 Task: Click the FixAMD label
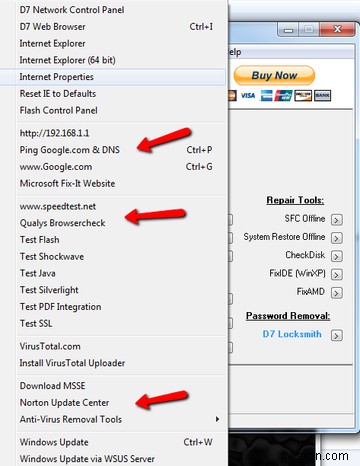tap(311, 292)
